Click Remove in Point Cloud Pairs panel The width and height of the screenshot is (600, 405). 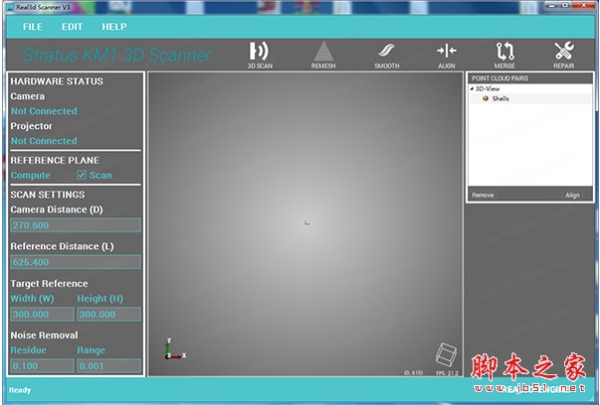(483, 195)
